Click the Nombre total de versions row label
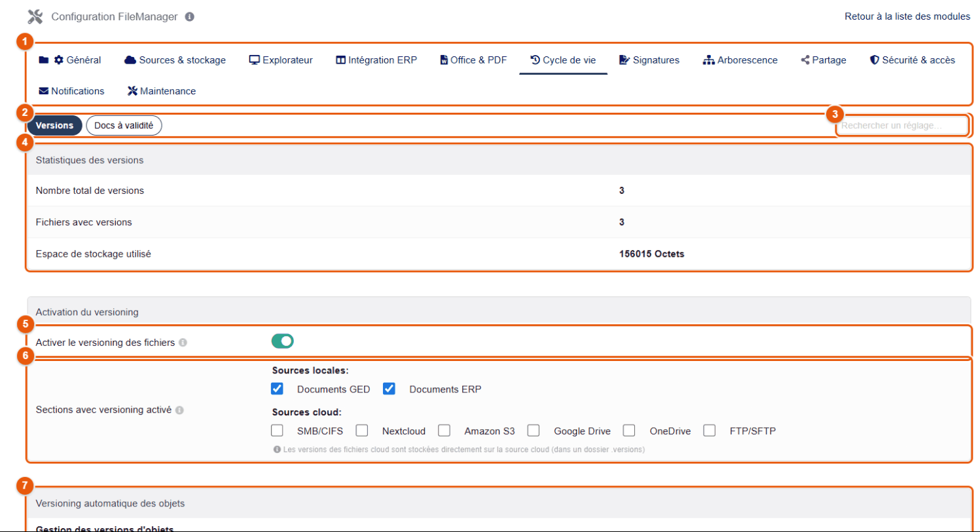This screenshot has width=980, height=532. pos(90,191)
